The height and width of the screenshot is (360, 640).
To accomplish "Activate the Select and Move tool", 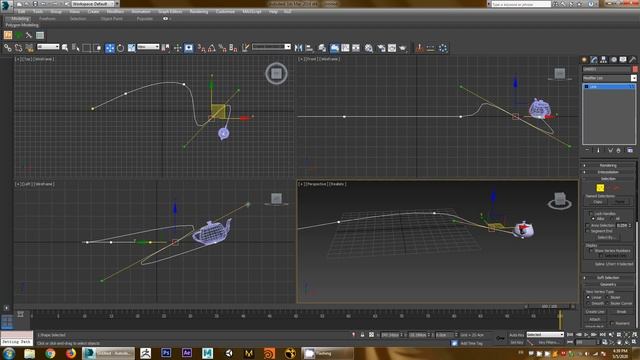I will click(110, 48).
